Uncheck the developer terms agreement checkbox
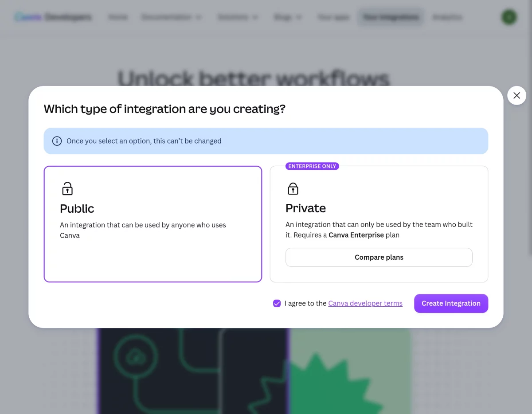Image resolution: width=532 pixels, height=414 pixels. point(277,304)
